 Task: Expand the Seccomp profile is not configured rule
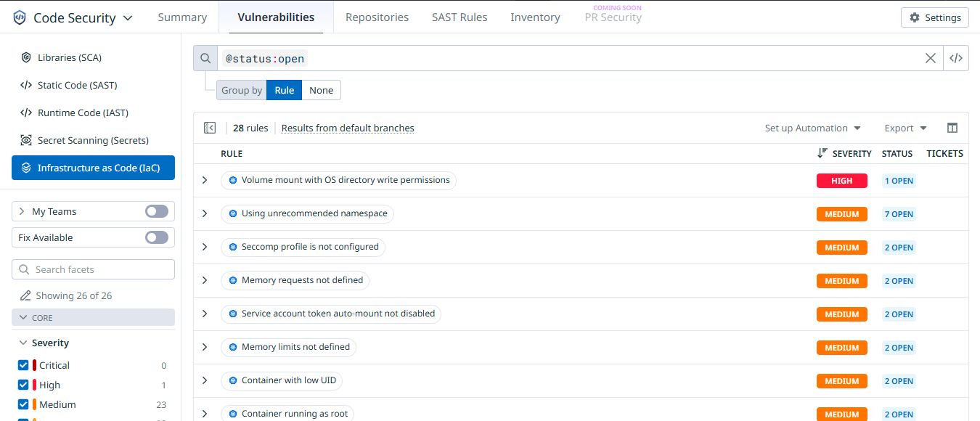205,247
